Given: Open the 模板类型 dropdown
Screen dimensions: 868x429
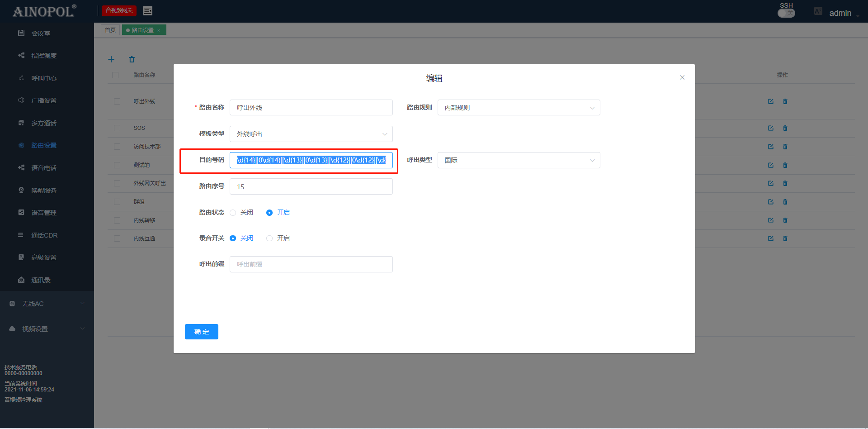Looking at the screenshot, I should tap(311, 134).
